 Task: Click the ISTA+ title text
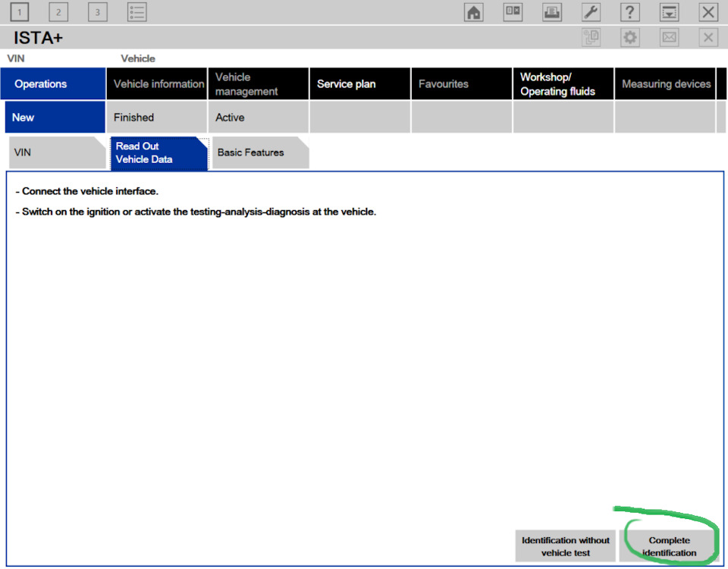point(38,38)
